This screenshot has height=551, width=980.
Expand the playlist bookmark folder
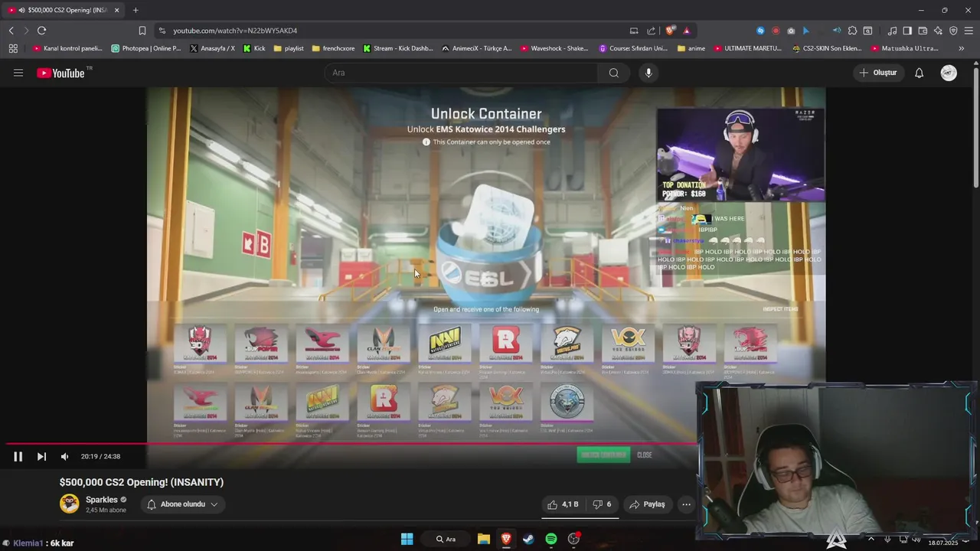click(x=289, y=48)
